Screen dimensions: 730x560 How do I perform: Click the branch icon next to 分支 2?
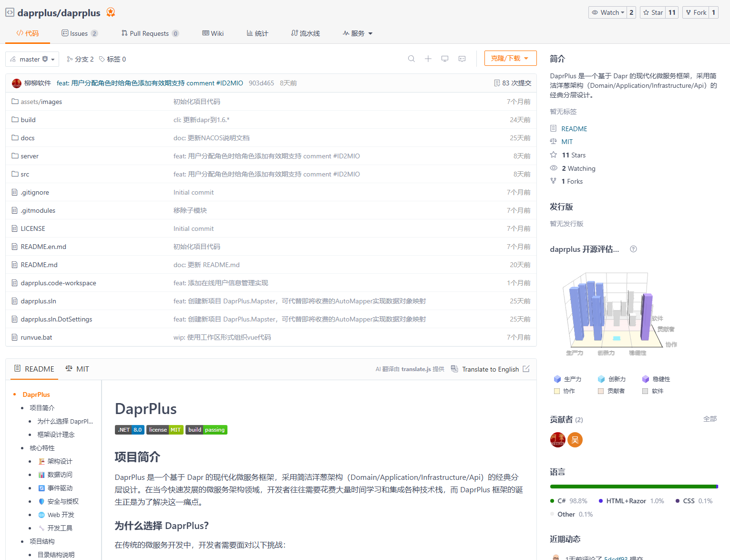coord(70,59)
